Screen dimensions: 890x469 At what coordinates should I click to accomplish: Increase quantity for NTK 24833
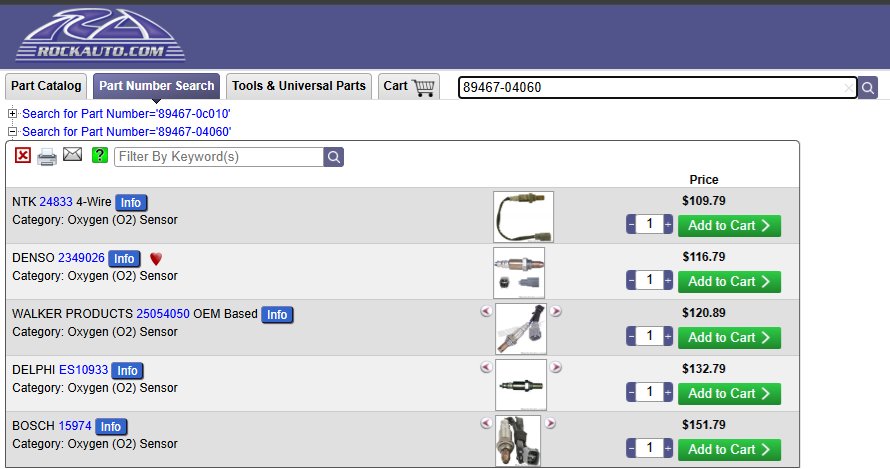pyautogui.click(x=668, y=225)
